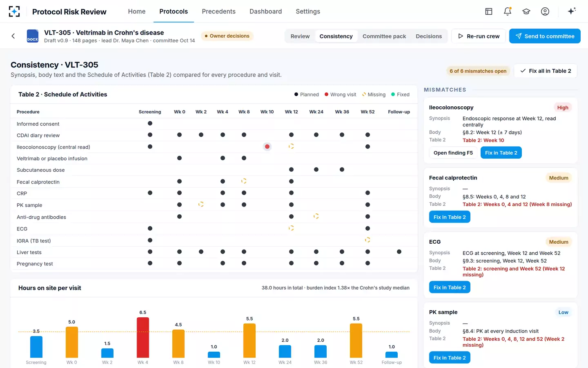Image resolution: width=588 pixels, height=368 pixels.
Task: Click the Subcutaneous dose procedure row label
Action: (x=41, y=170)
